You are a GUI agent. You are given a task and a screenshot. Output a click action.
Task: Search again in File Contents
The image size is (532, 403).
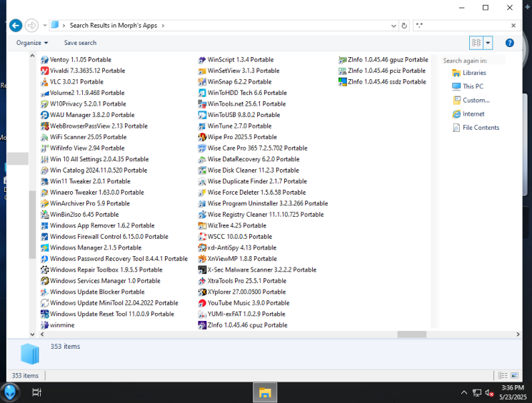coord(476,128)
